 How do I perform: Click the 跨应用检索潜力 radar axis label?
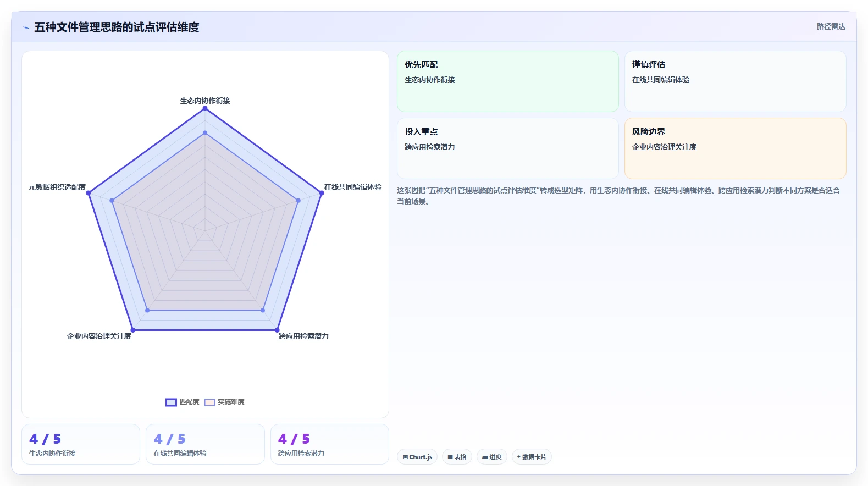click(303, 336)
